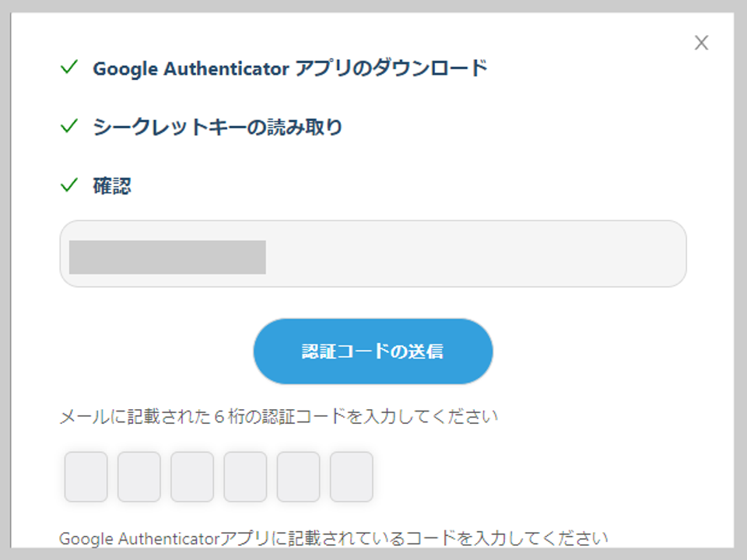The height and width of the screenshot is (560, 747).
Task: Select the sixth verification code digit box
Action: point(351,477)
